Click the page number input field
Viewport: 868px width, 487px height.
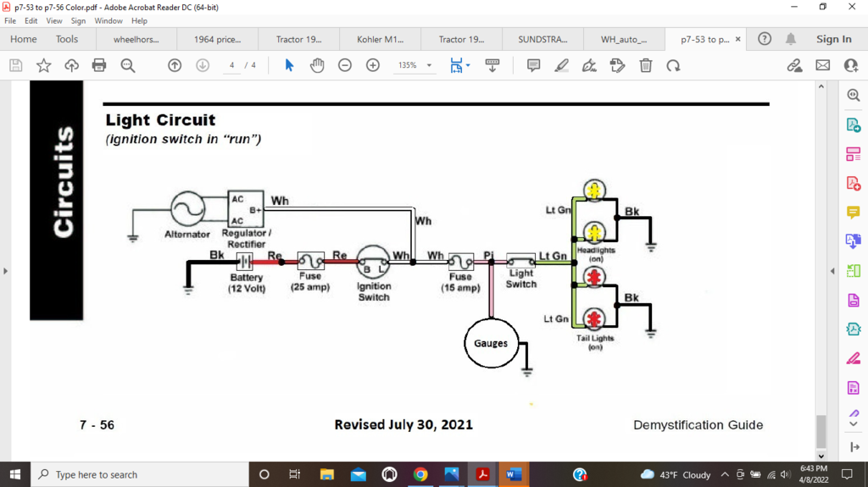point(231,65)
